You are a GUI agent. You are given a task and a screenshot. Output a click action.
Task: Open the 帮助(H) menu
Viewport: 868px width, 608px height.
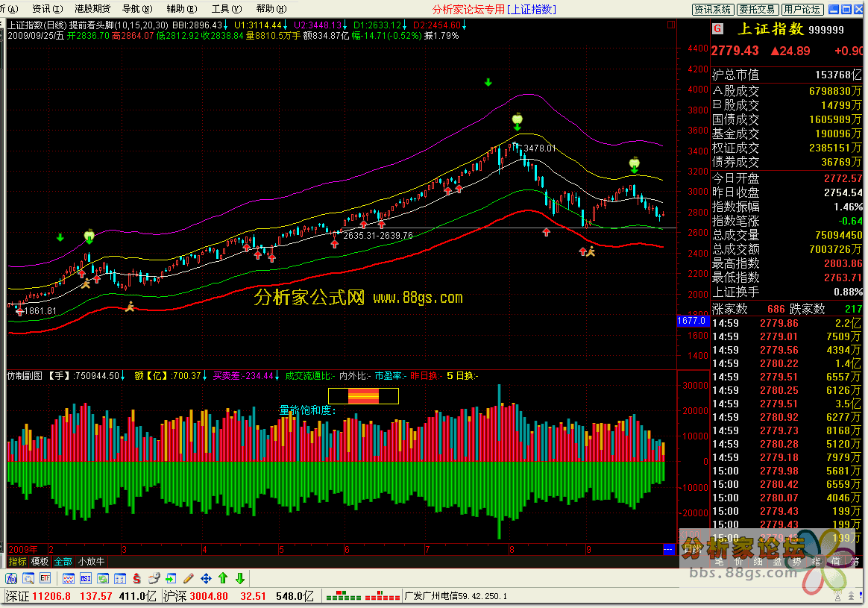tap(271, 9)
